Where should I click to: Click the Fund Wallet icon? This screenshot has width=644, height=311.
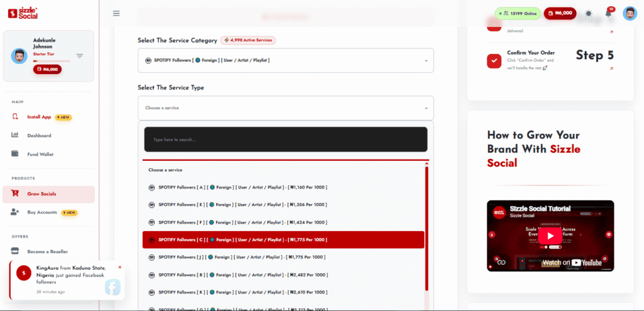tap(15, 154)
